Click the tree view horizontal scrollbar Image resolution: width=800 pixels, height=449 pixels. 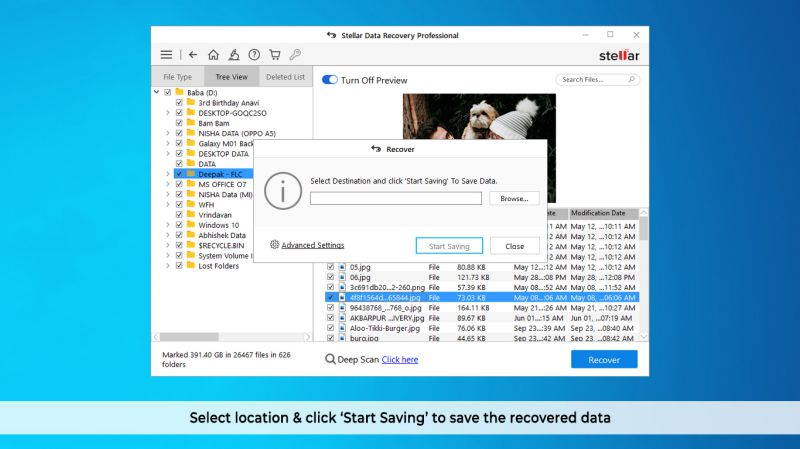click(189, 337)
